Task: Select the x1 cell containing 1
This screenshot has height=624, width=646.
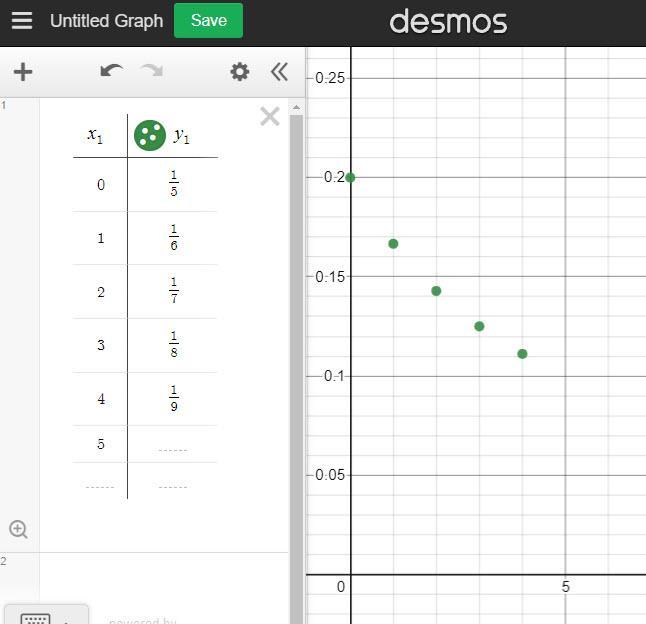Action: coord(101,238)
